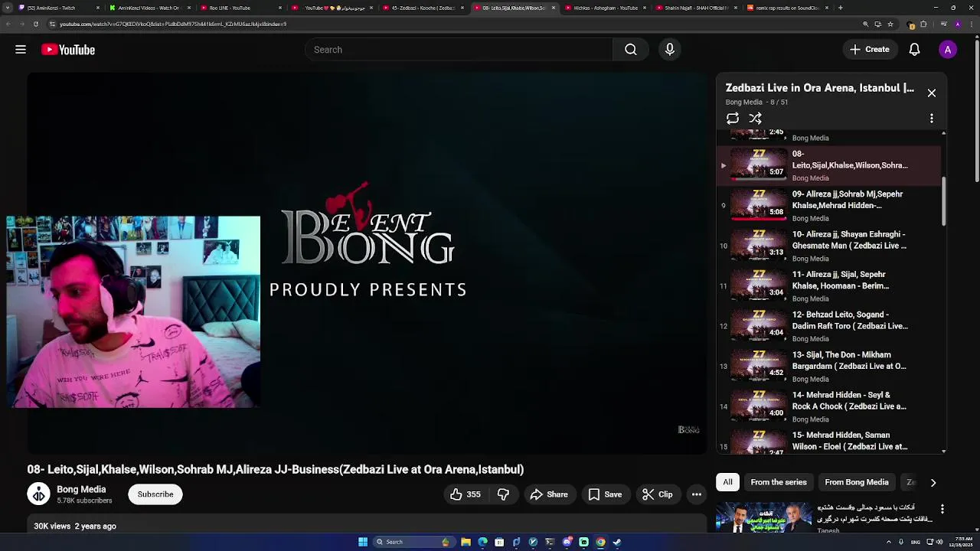
Task: Open File Explorer from taskbar
Action: (465, 542)
